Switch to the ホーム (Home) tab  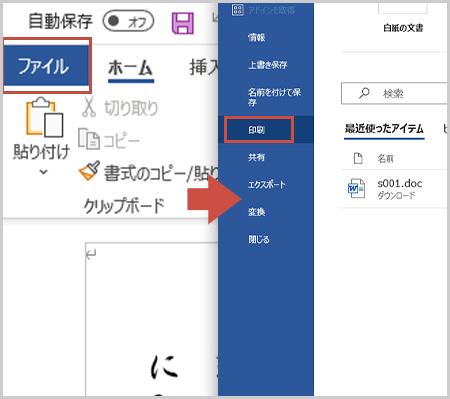coord(131,68)
